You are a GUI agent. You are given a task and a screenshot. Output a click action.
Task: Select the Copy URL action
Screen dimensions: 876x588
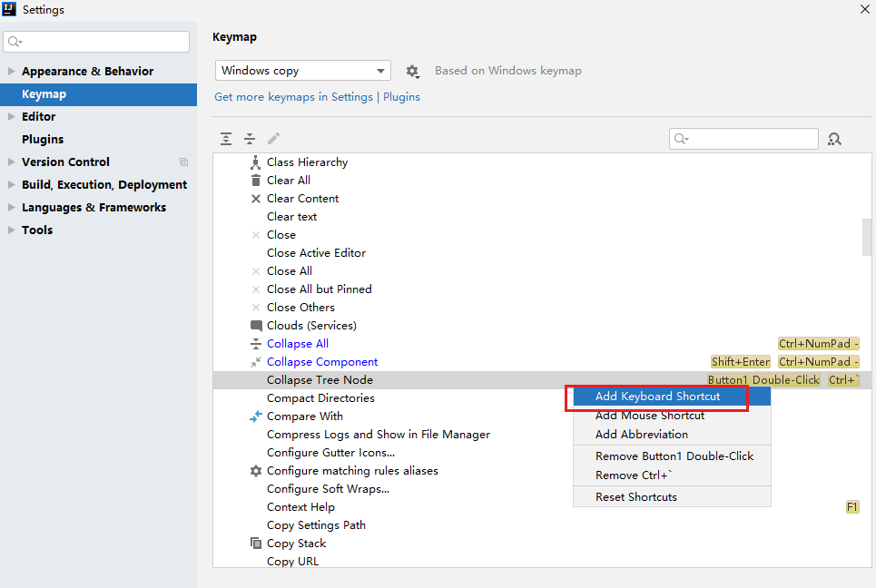pos(292,561)
